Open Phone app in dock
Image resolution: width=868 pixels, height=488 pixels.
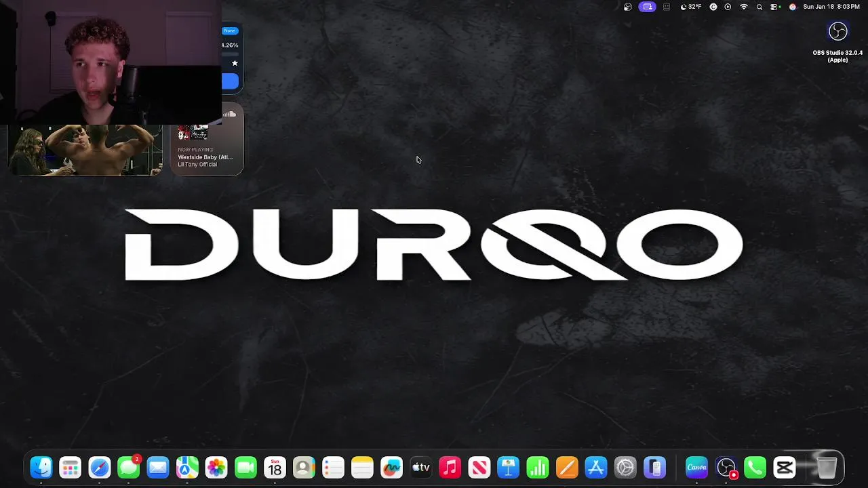(755, 468)
